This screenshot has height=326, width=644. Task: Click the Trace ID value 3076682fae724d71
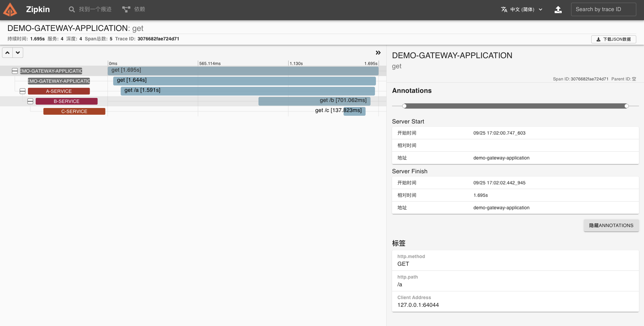click(158, 39)
